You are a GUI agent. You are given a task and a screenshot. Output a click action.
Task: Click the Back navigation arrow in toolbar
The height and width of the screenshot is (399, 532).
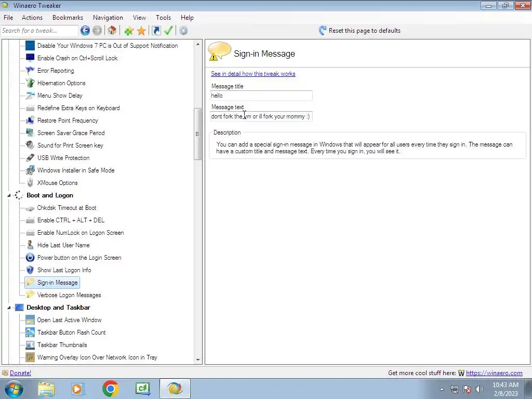tap(85, 31)
